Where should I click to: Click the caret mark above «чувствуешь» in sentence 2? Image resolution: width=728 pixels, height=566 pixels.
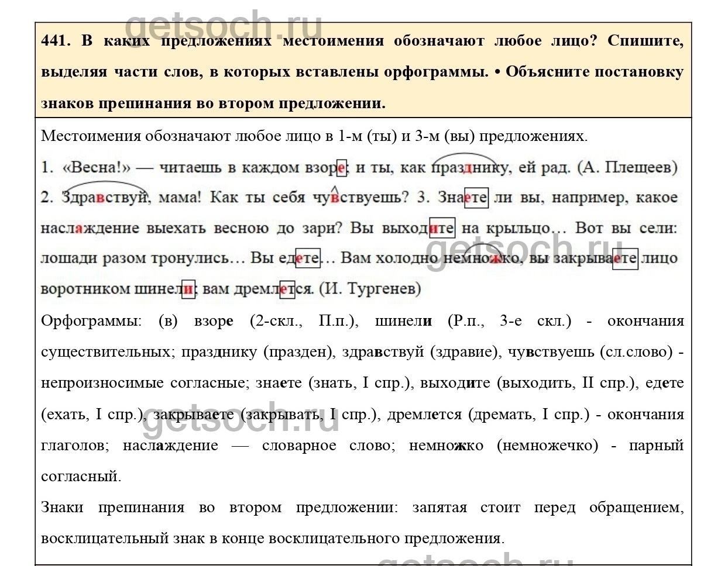[x=334, y=188]
